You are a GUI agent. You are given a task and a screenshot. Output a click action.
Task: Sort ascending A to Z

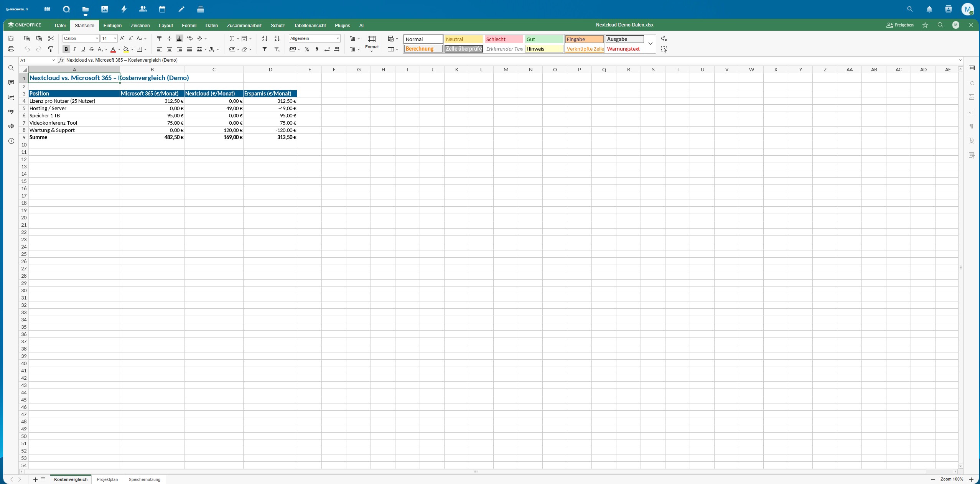[x=265, y=38]
